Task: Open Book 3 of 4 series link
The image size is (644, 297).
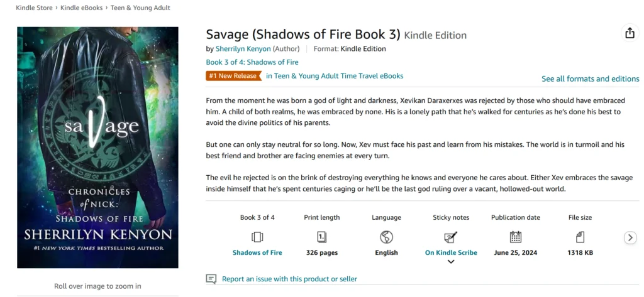Action: click(x=252, y=62)
